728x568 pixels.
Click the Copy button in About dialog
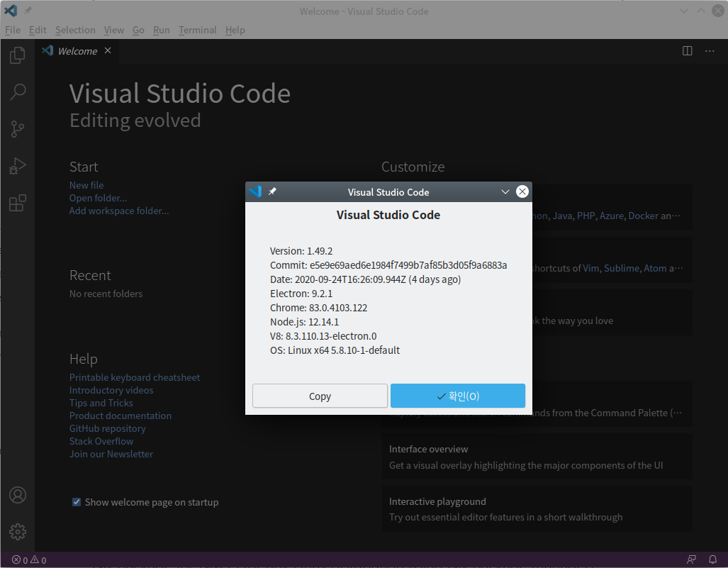coord(320,396)
